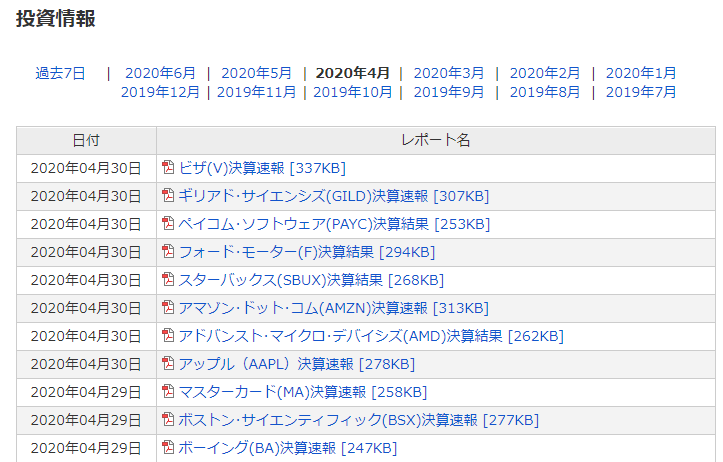Switch to 2020年5月 reports
This screenshot has width=723, height=462.
pyautogui.click(x=256, y=73)
